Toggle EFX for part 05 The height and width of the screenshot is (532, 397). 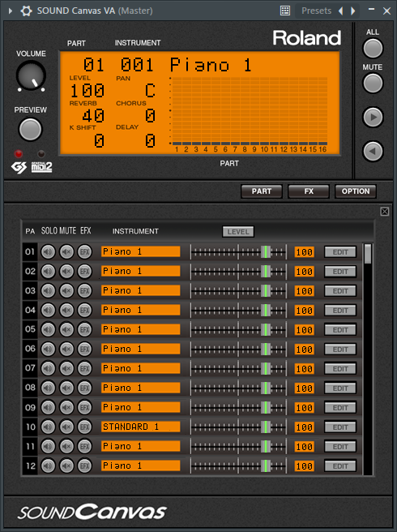[x=84, y=329]
